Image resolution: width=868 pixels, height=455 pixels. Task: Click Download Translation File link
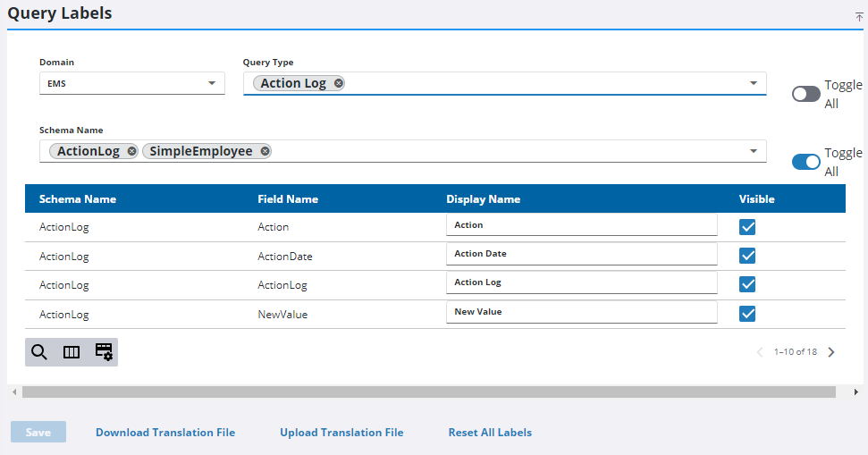click(x=165, y=433)
